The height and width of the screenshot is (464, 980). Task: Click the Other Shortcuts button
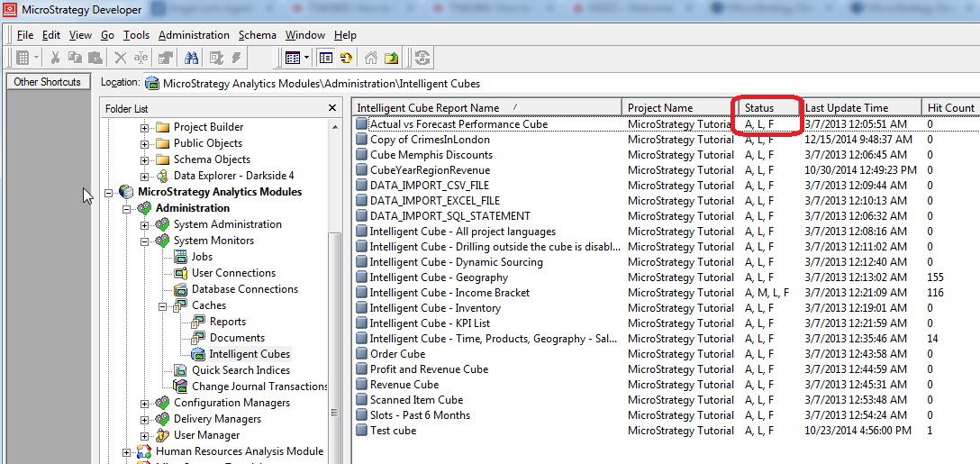[48, 82]
